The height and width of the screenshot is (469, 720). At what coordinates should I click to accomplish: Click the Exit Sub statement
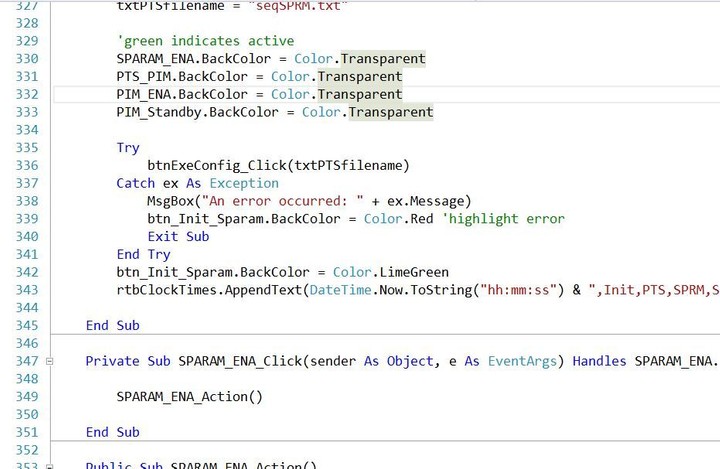[178, 236]
